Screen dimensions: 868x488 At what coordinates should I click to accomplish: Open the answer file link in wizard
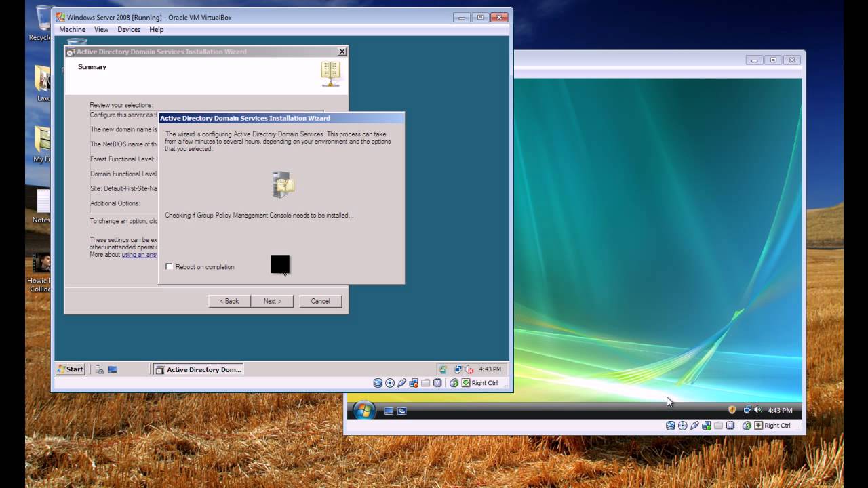(140, 255)
